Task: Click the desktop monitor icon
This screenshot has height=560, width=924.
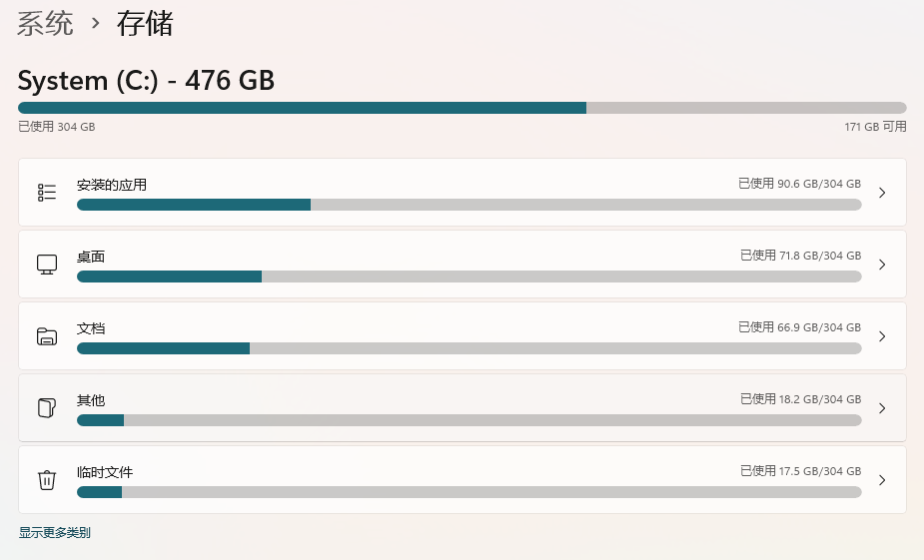Action: tap(47, 265)
